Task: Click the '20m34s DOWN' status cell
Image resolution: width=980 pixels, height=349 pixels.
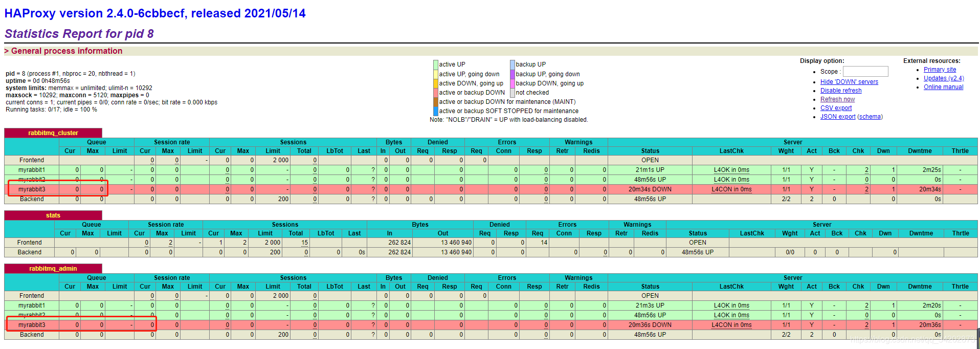Action: pos(650,189)
